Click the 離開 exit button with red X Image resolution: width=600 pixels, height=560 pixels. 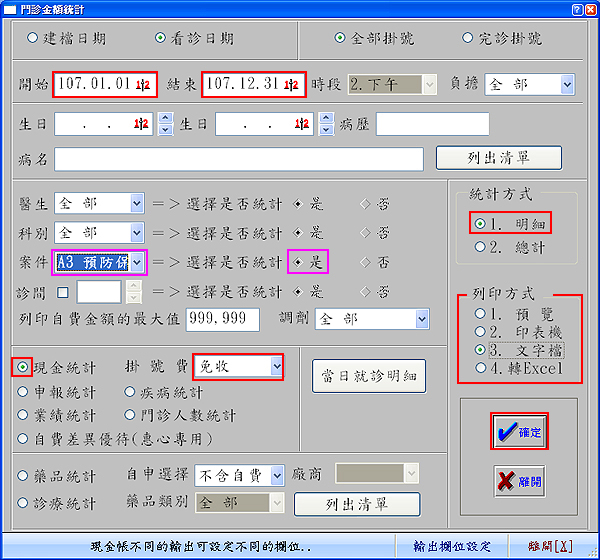(519, 481)
